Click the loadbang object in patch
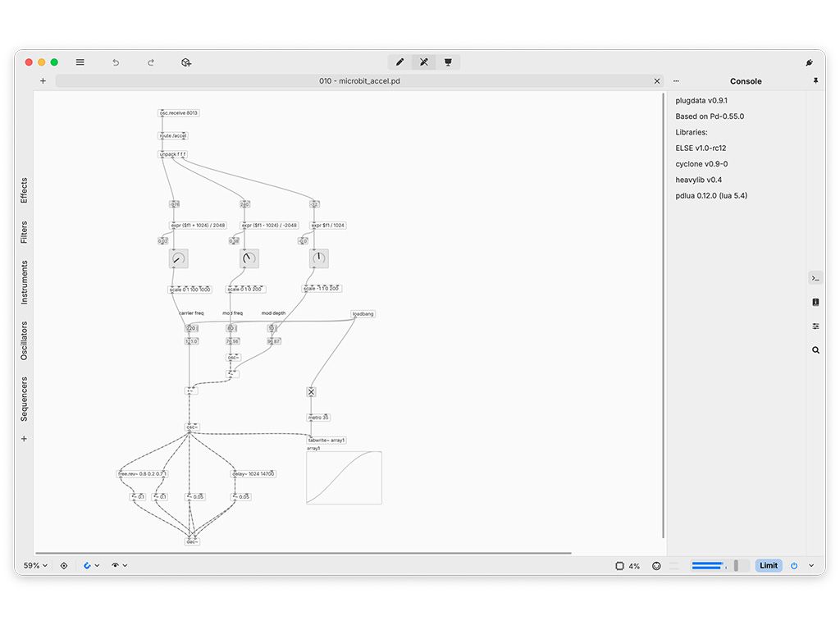 point(363,314)
